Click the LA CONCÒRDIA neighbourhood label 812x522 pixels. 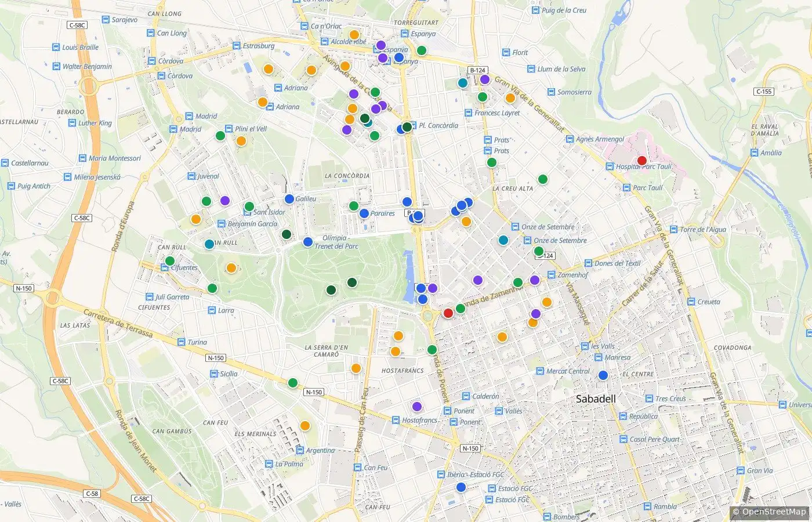(347, 176)
